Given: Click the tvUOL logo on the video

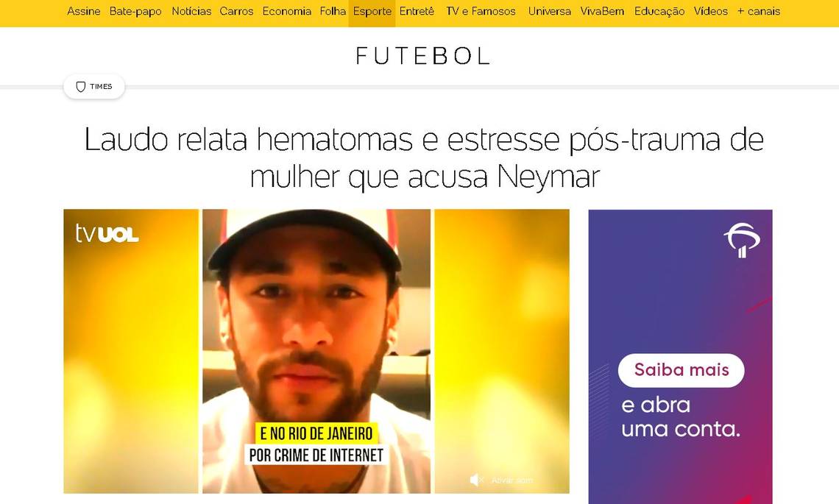Looking at the screenshot, I should 107,234.
